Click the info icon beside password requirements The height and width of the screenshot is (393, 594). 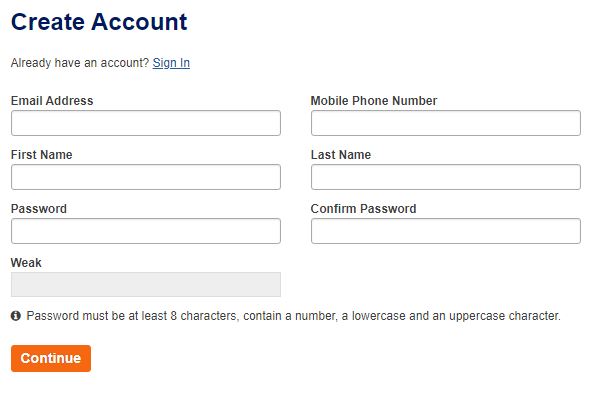pyautogui.click(x=16, y=316)
